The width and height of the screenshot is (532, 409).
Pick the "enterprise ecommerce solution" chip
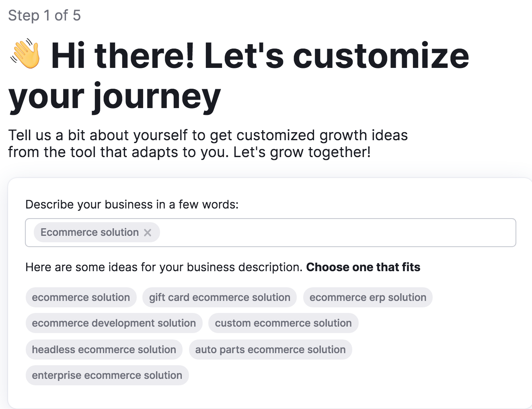[107, 375]
